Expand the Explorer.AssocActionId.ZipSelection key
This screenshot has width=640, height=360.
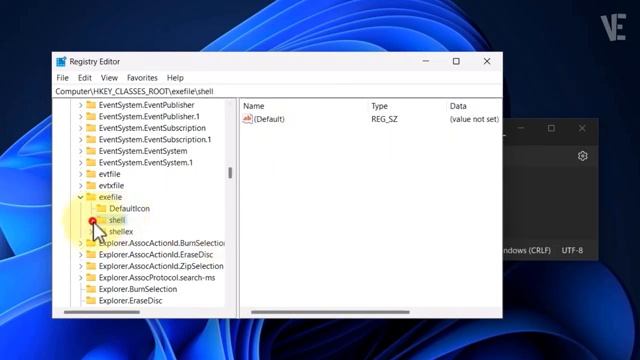80,266
